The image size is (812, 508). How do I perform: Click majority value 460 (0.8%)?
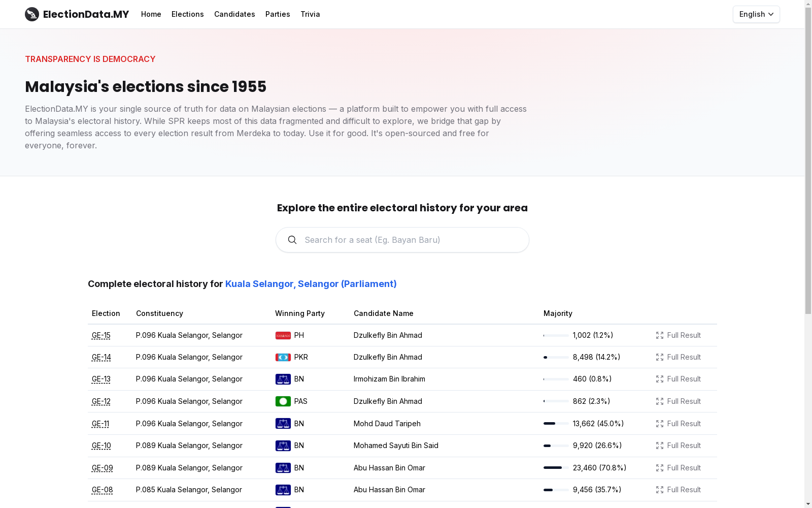[x=592, y=379]
